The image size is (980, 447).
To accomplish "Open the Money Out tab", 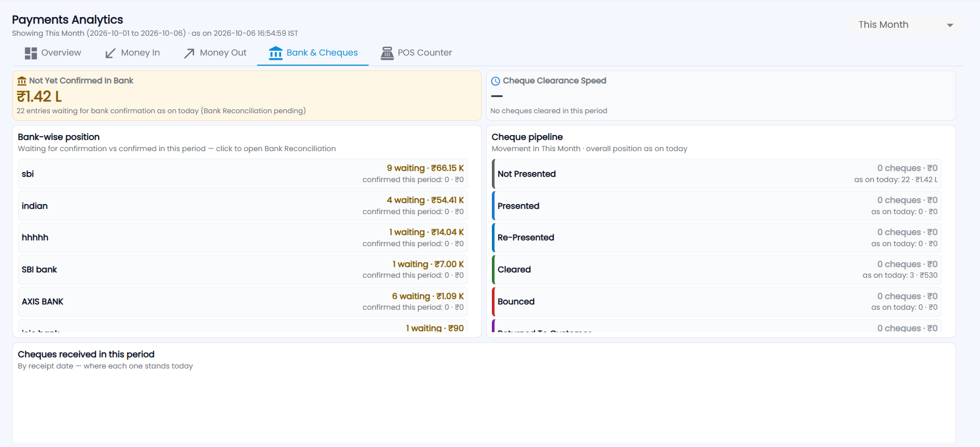I will (215, 53).
